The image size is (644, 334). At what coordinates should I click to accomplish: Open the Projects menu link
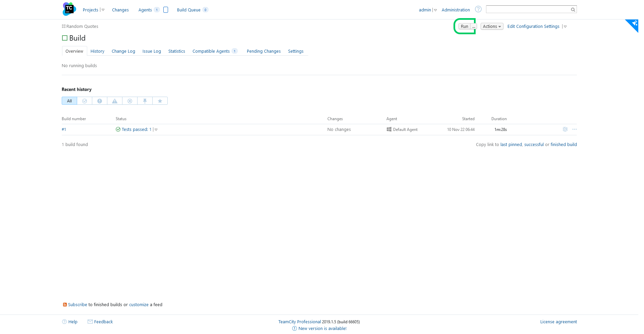pos(91,10)
